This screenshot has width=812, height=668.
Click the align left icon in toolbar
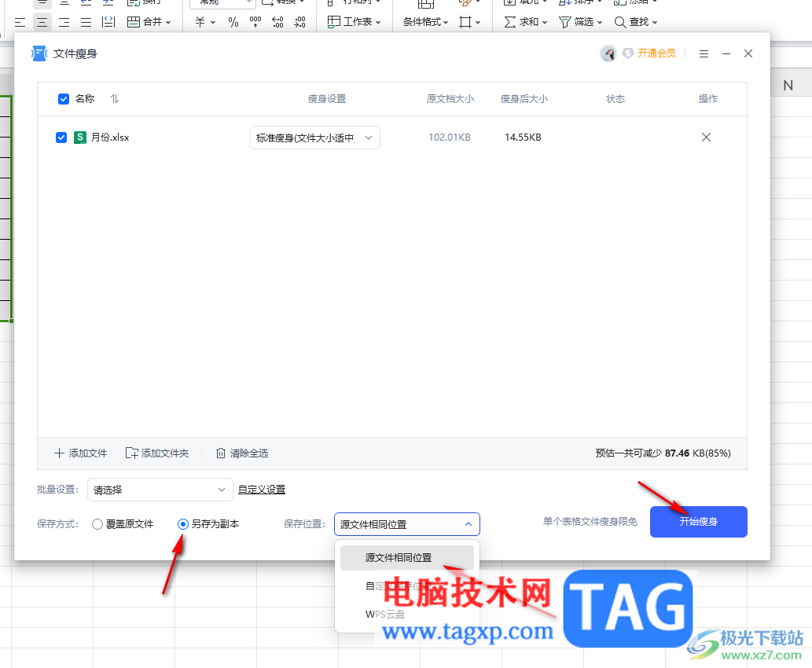(x=20, y=22)
